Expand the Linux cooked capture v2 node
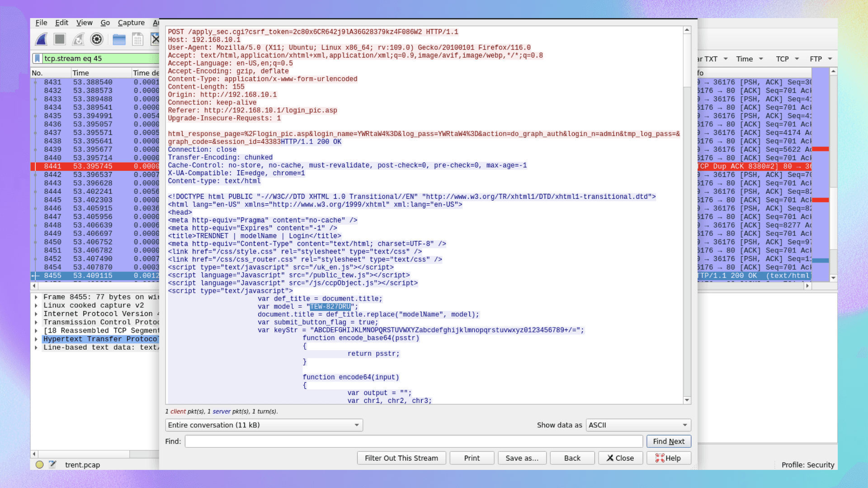 click(x=36, y=305)
